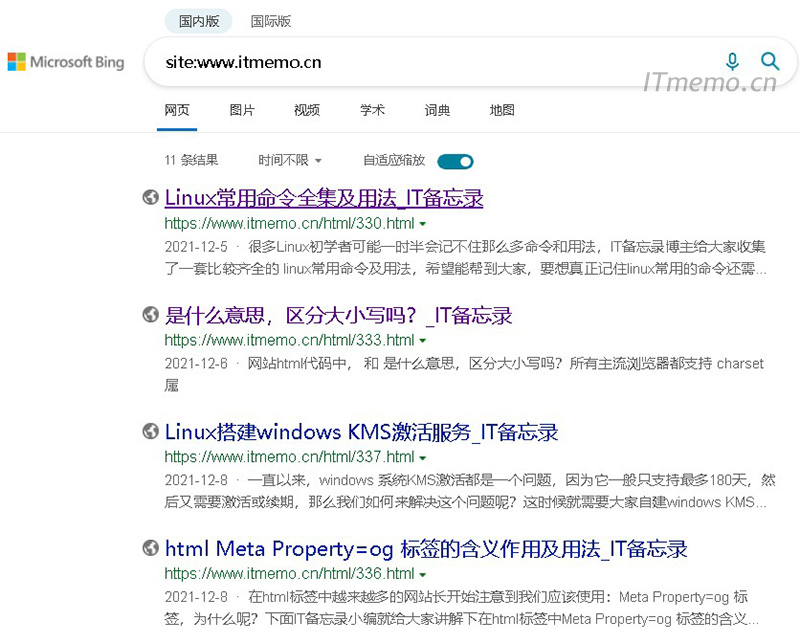Open 是什么意思，区分大小写吗 result link
This screenshot has width=800, height=643.
coord(338,315)
